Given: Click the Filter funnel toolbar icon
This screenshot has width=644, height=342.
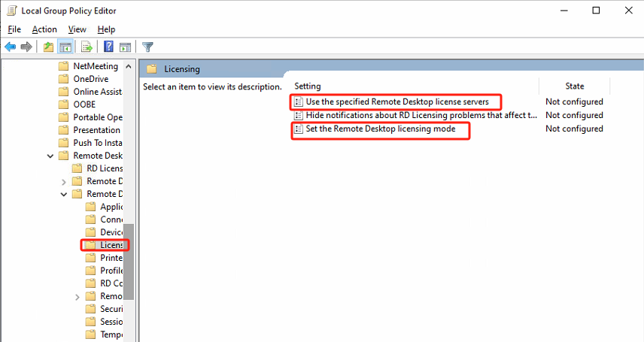Looking at the screenshot, I should coord(147,47).
